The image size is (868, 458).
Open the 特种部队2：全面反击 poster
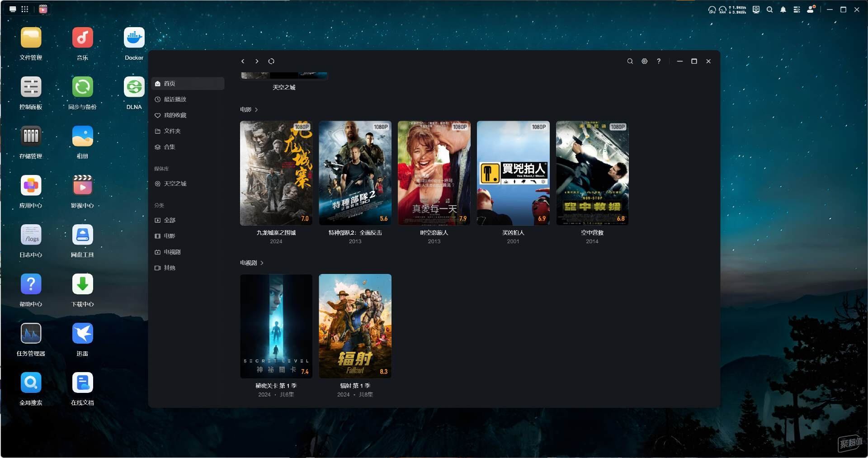355,173
